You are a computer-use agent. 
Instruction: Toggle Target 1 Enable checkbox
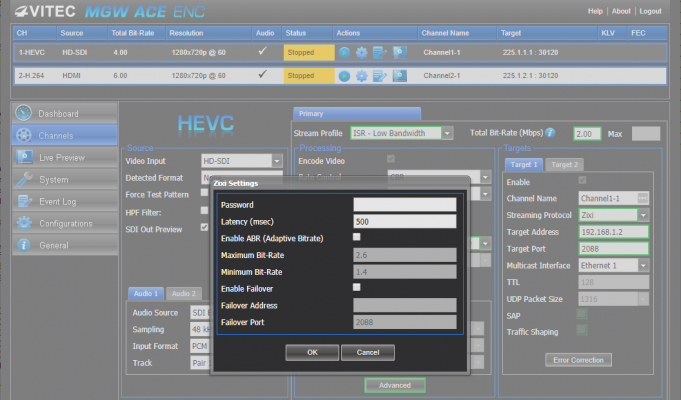[582, 180]
